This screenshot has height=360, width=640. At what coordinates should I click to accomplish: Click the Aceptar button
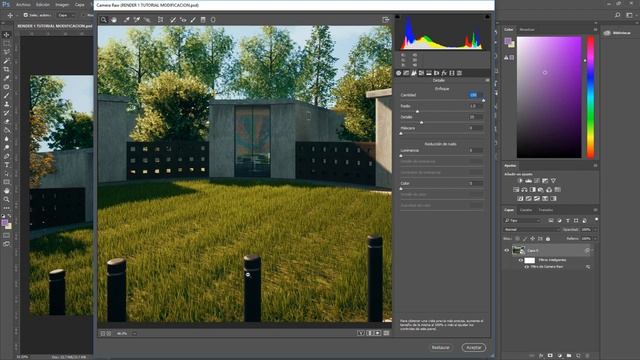[x=474, y=347]
